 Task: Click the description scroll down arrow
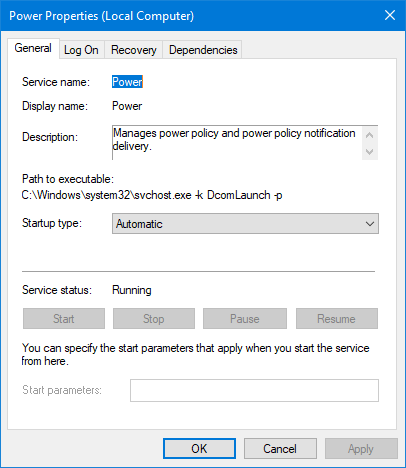click(369, 152)
